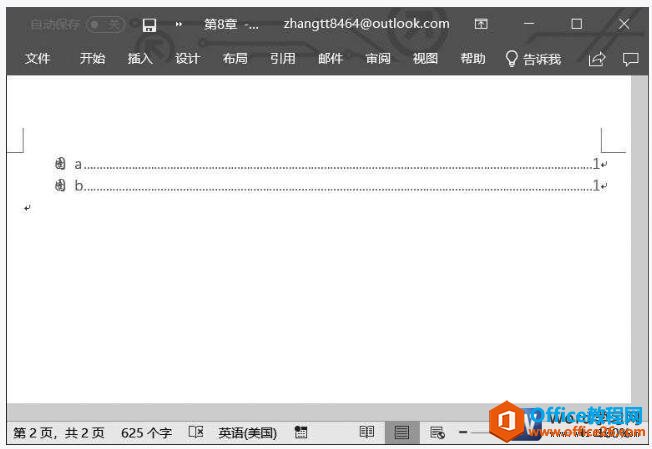Click the zoom out minus button
The image size is (652, 449).
(x=463, y=432)
